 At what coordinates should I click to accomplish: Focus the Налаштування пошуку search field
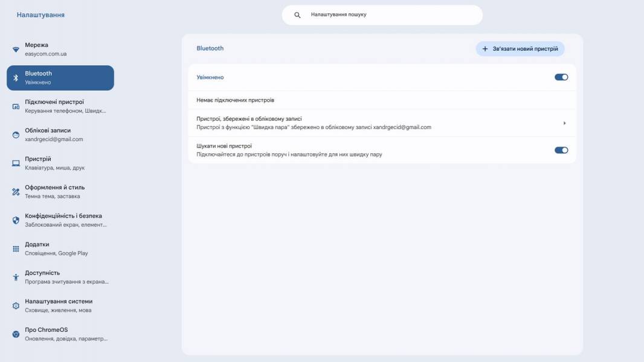click(382, 14)
